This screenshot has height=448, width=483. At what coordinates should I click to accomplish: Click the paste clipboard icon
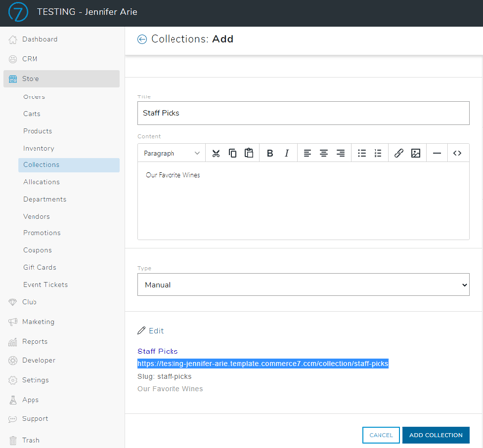pyautogui.click(x=249, y=153)
